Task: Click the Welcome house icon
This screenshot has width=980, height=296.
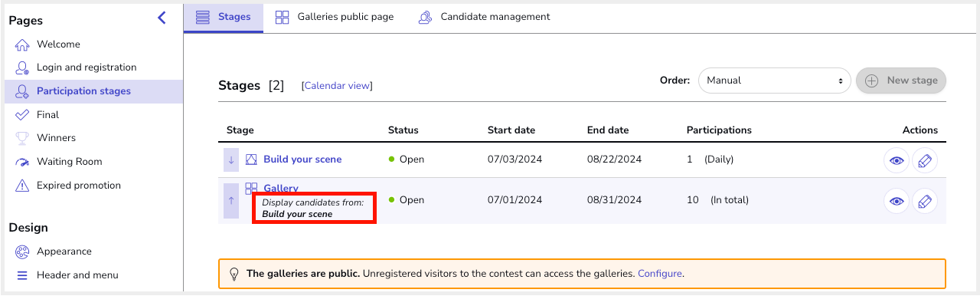Action: pyautogui.click(x=22, y=44)
